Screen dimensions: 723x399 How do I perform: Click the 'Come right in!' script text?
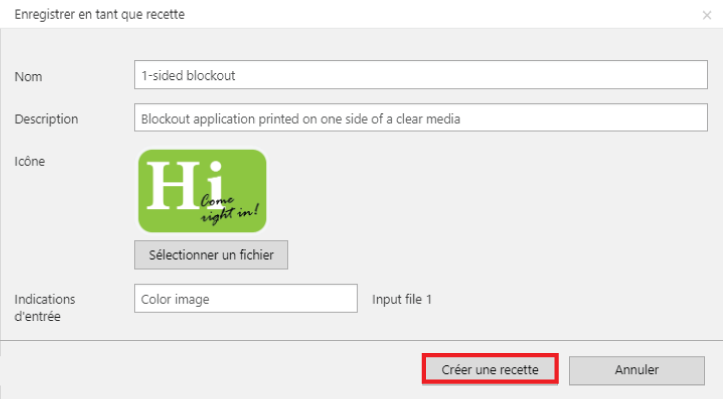(x=229, y=208)
